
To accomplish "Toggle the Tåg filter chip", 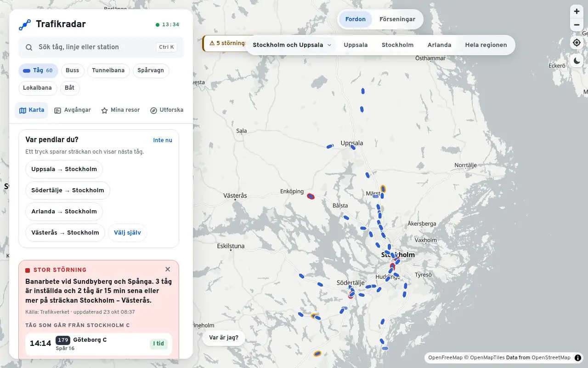I will (38, 71).
